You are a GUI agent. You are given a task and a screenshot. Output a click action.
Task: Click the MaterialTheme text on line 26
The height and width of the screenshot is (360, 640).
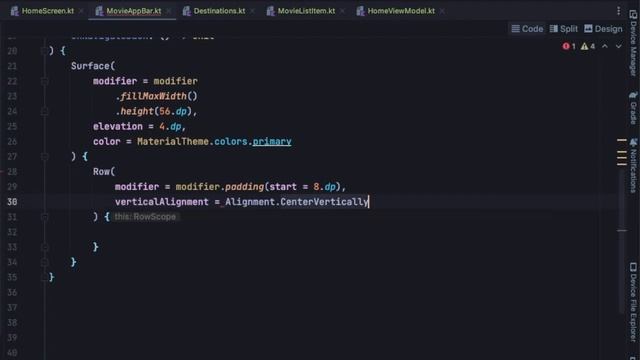173,142
